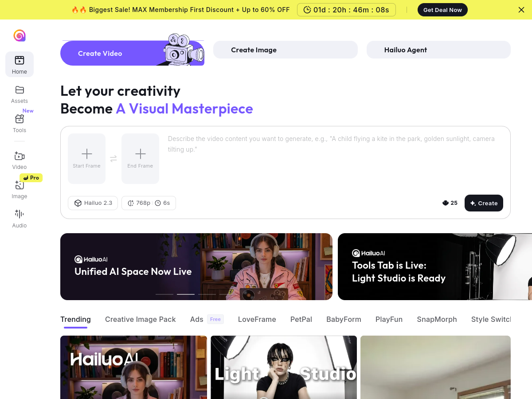Select the PetPal trending category

coord(301,319)
